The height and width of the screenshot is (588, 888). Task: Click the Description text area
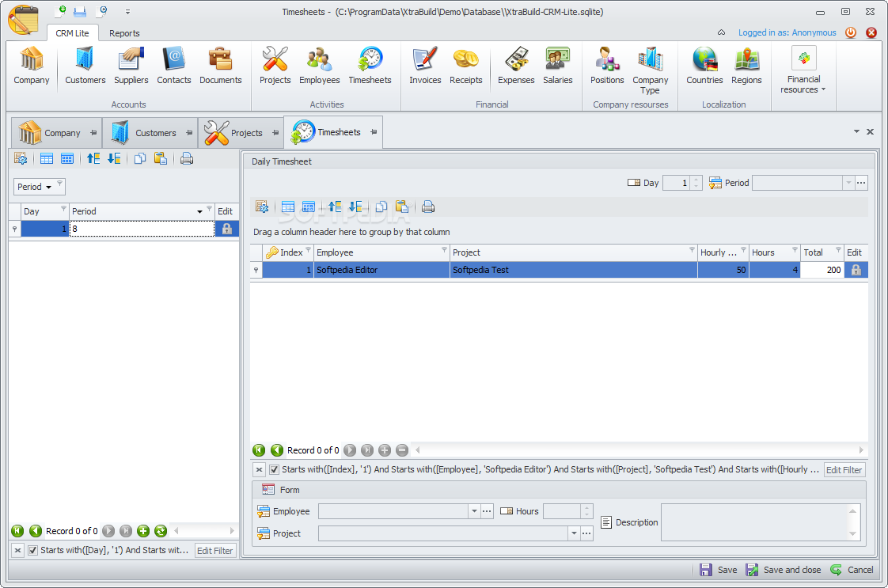pyautogui.click(x=754, y=522)
